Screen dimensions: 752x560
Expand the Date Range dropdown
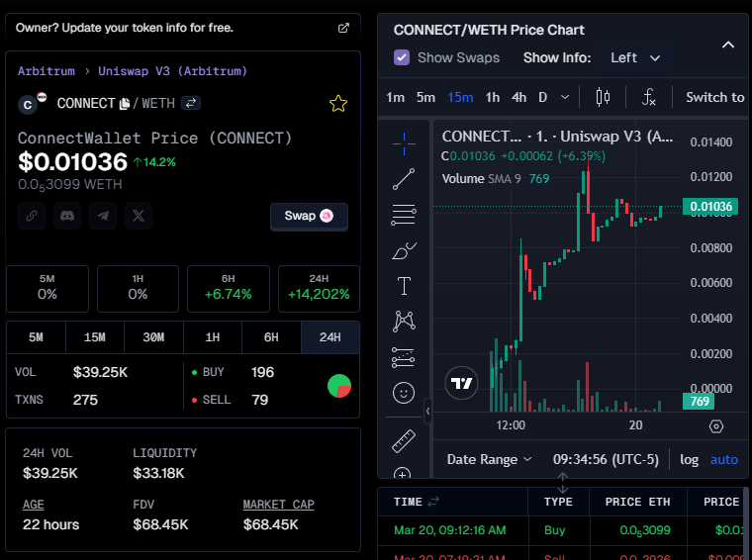point(489,459)
